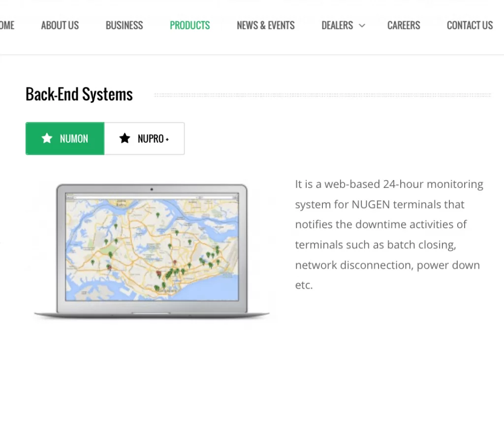Click the browser address bar in laptop screen
This screenshot has height=447, width=504.
point(152,197)
